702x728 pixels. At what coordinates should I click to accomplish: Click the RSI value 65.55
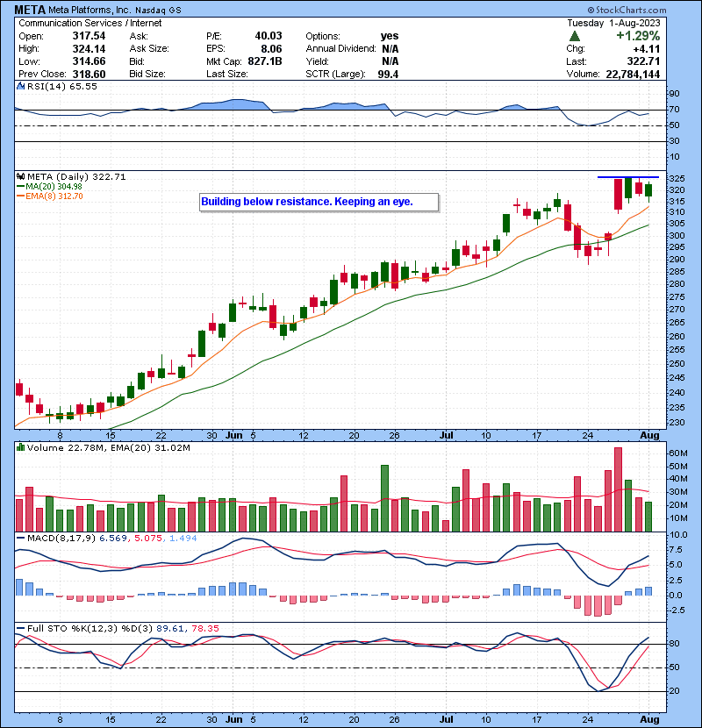click(83, 86)
